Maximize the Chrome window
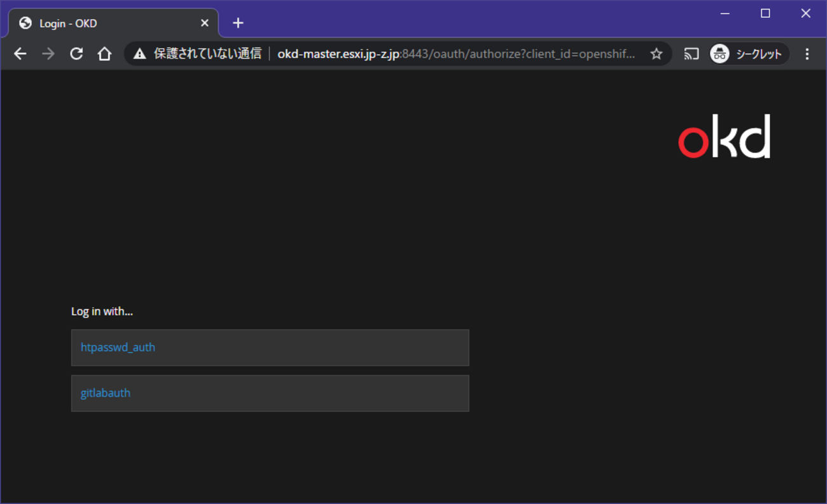This screenshot has width=827, height=504. (765, 13)
